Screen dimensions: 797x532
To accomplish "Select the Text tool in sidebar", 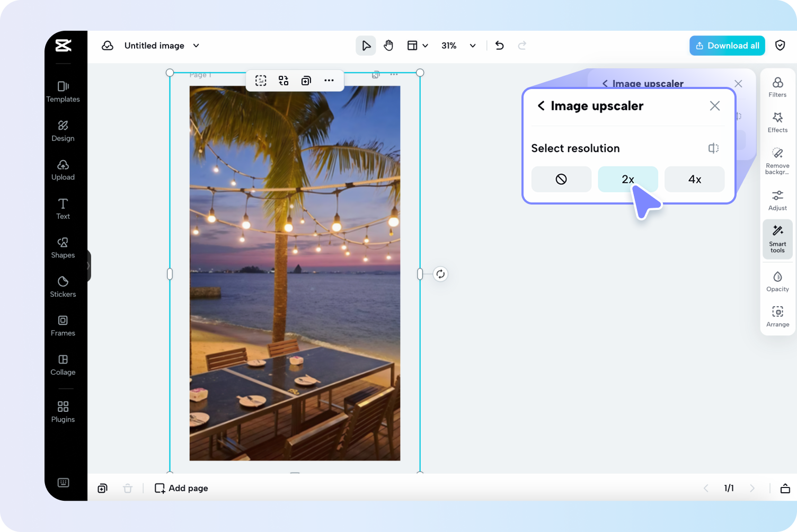I will (x=63, y=209).
